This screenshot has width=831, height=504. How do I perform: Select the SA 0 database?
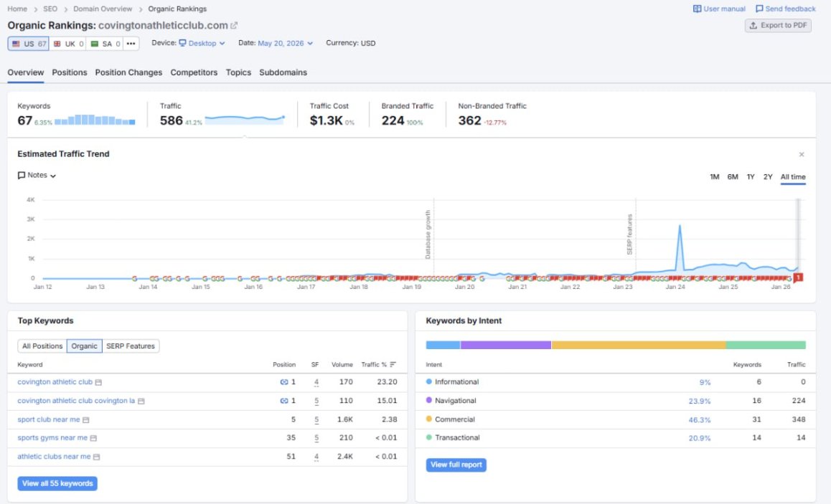click(105, 44)
